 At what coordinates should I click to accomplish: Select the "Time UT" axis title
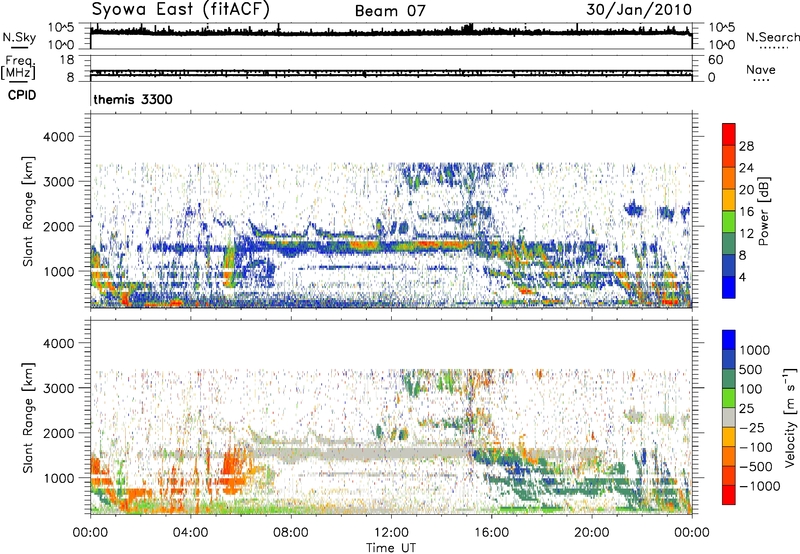391,548
